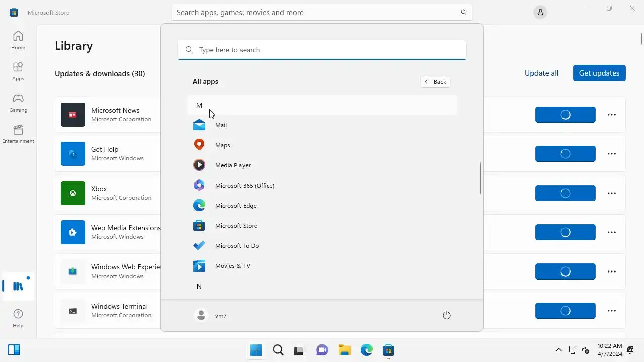Click Get updates button
644x362 pixels.
pos(599,73)
